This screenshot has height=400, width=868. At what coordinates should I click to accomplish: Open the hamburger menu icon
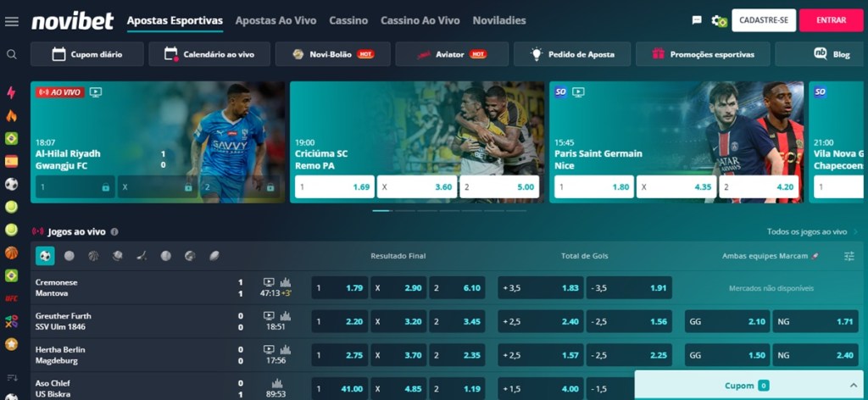[x=11, y=21]
